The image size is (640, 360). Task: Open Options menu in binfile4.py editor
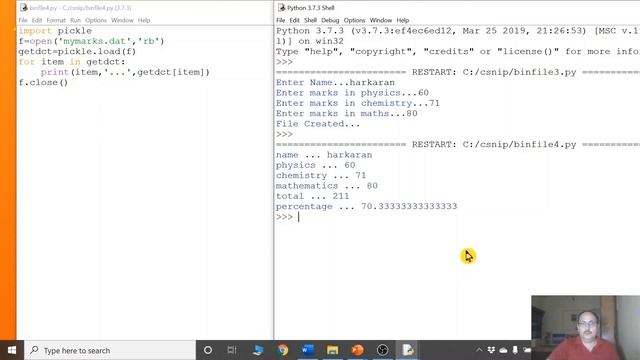click(96, 20)
